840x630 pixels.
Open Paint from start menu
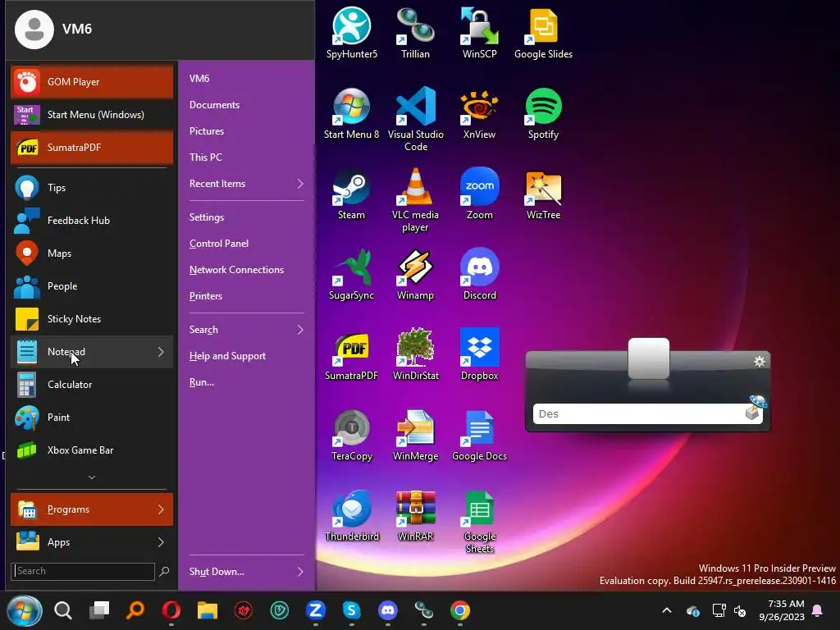coord(92,418)
